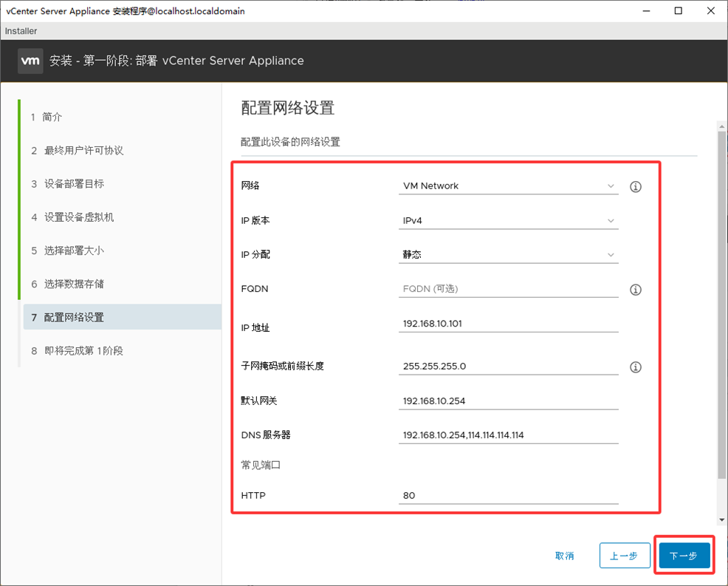728x586 pixels.
Task: Click info icon beside FQDN field
Action: (x=635, y=290)
